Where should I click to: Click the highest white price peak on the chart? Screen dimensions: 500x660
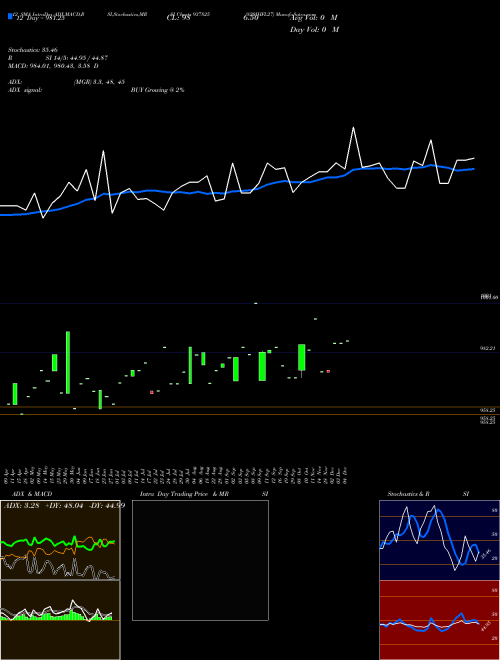pyautogui.click(x=353, y=128)
